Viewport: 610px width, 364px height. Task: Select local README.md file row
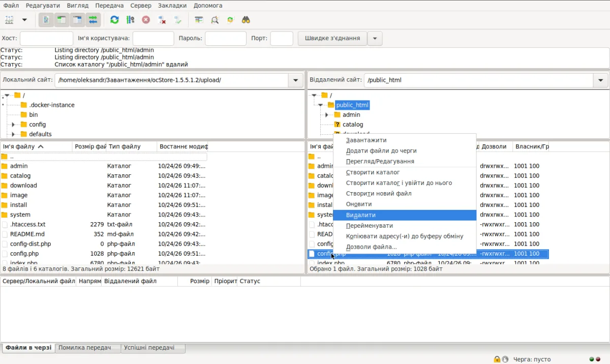[104, 234]
